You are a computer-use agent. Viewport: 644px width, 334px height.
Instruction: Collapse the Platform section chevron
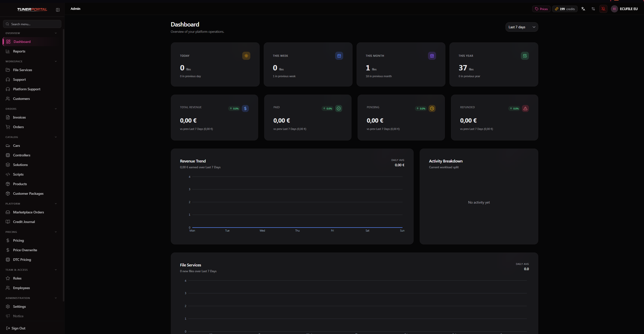(x=56, y=204)
